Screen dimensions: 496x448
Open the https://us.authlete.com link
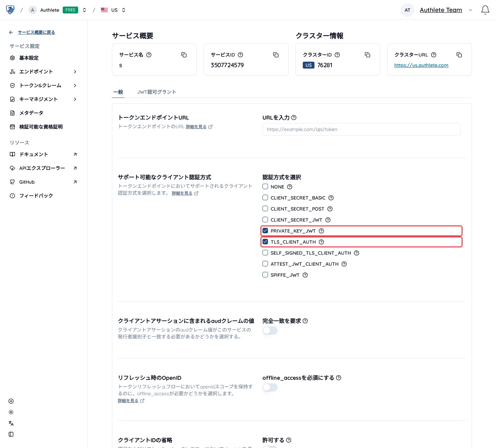421,65
